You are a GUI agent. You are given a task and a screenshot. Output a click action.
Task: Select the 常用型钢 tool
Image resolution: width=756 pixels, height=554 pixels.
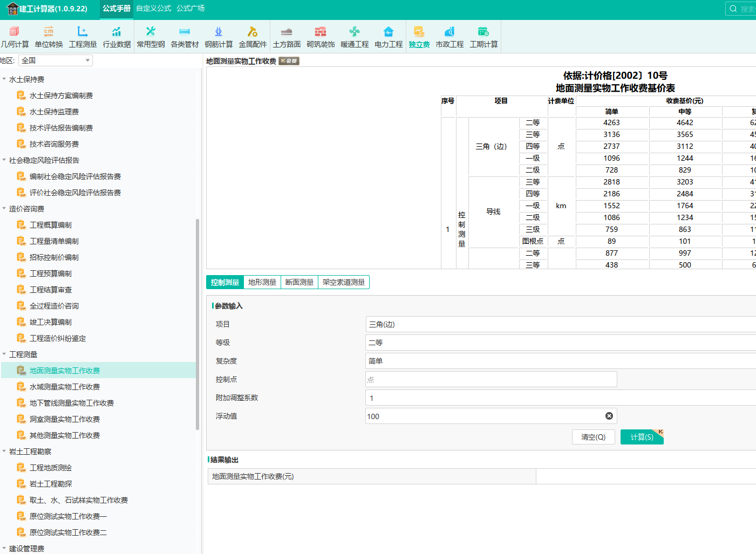click(151, 37)
